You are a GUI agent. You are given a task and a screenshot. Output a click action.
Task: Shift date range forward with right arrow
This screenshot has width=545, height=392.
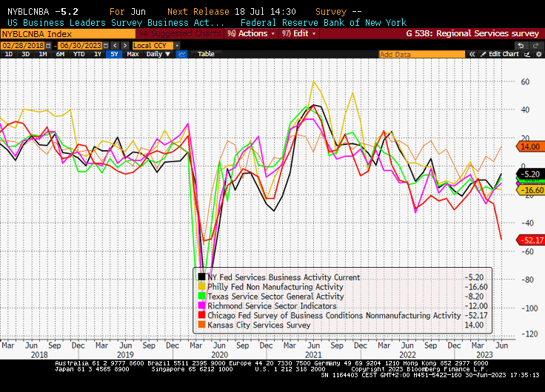point(125,45)
